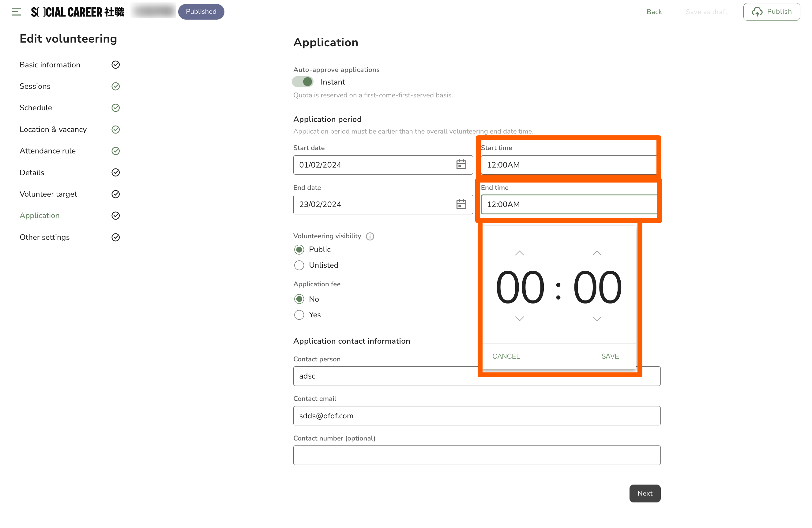Image resolution: width=812 pixels, height=528 pixels.
Task: Select Unlisted visibility radio button
Action: [299, 265]
